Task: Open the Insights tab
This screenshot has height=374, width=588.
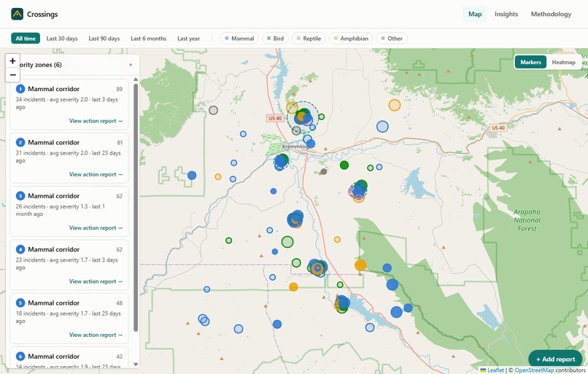Action: pyautogui.click(x=506, y=15)
